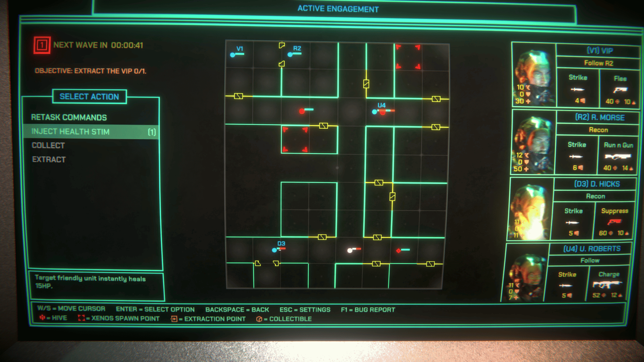
Task: Select the Extract action
Action: pyautogui.click(x=49, y=160)
